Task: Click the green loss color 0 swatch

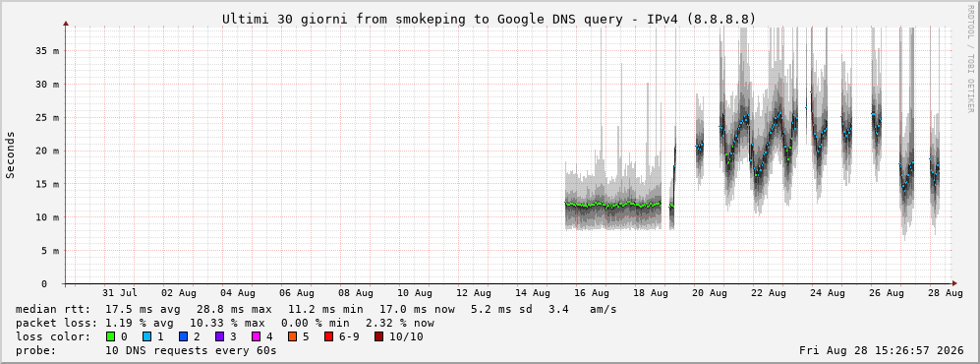Action: point(111,336)
